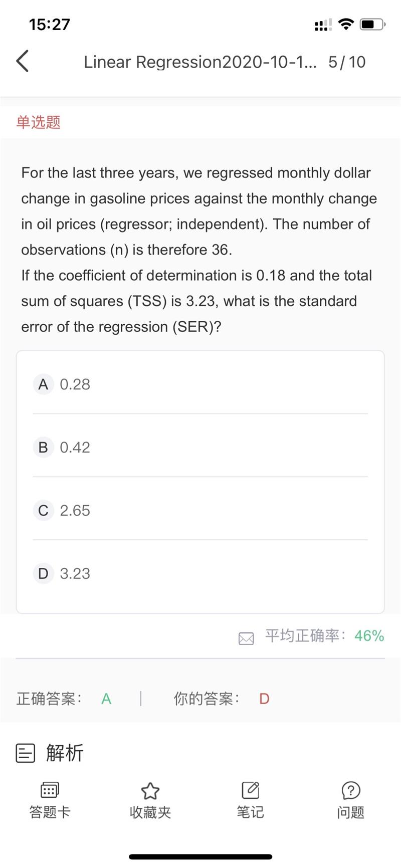Select option B circle
The image size is (401, 868).
[43, 448]
